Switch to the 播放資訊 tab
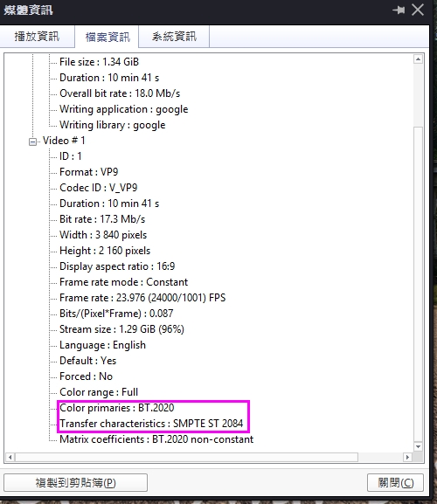This screenshot has height=504, width=437. click(37, 37)
